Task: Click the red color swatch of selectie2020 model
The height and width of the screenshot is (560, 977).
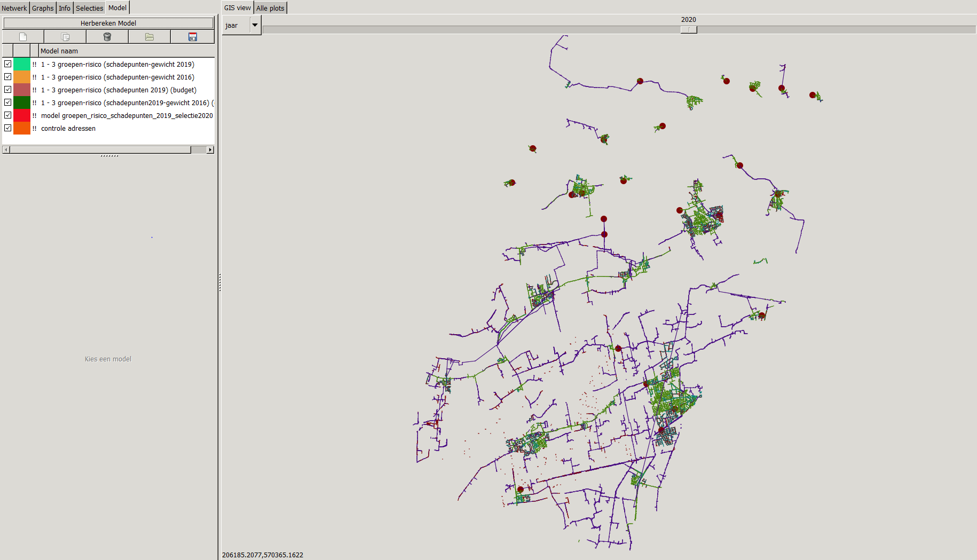Action: click(x=22, y=115)
